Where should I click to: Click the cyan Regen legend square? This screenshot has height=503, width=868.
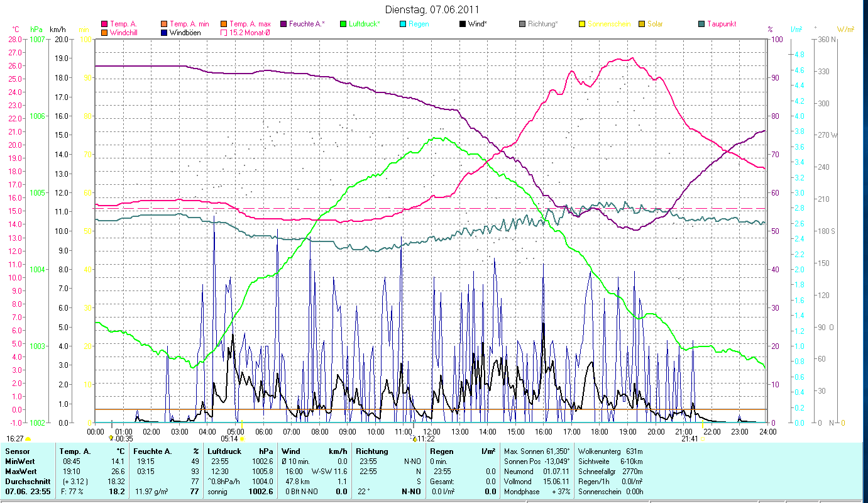[403, 24]
